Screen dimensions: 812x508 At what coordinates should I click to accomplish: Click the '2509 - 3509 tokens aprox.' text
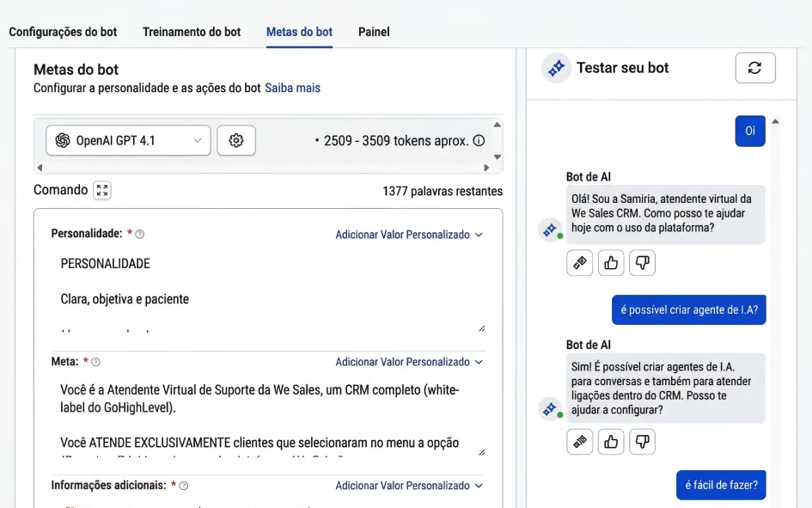tap(396, 141)
